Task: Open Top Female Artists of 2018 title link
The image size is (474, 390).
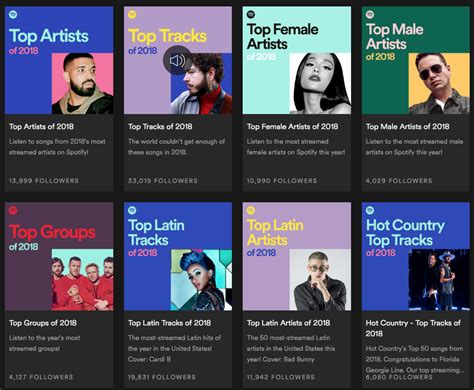Action: click(292, 126)
